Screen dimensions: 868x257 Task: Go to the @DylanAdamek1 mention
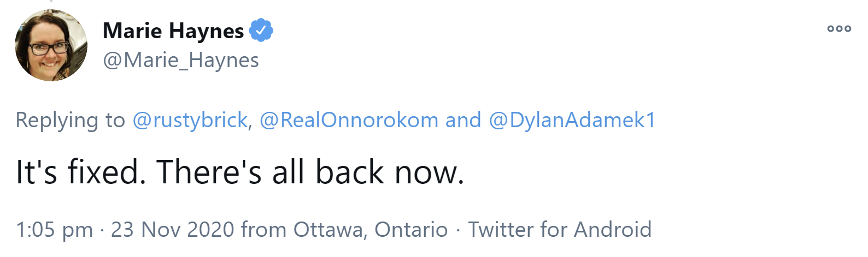(x=572, y=120)
